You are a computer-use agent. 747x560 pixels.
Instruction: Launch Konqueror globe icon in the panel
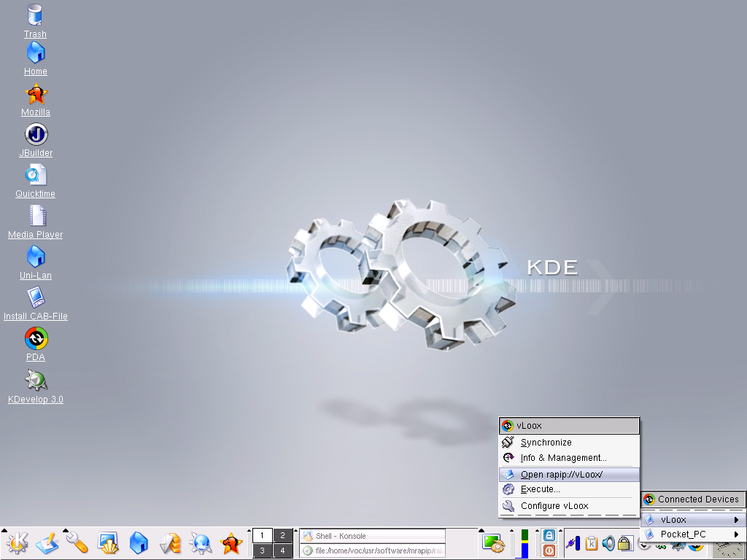200,543
